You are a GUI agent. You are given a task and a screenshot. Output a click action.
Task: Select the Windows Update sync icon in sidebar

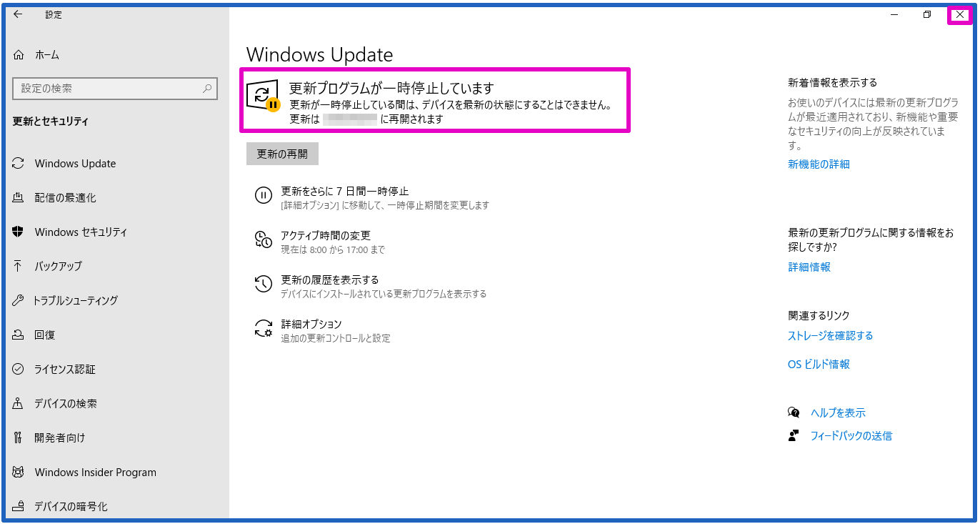pos(19,163)
